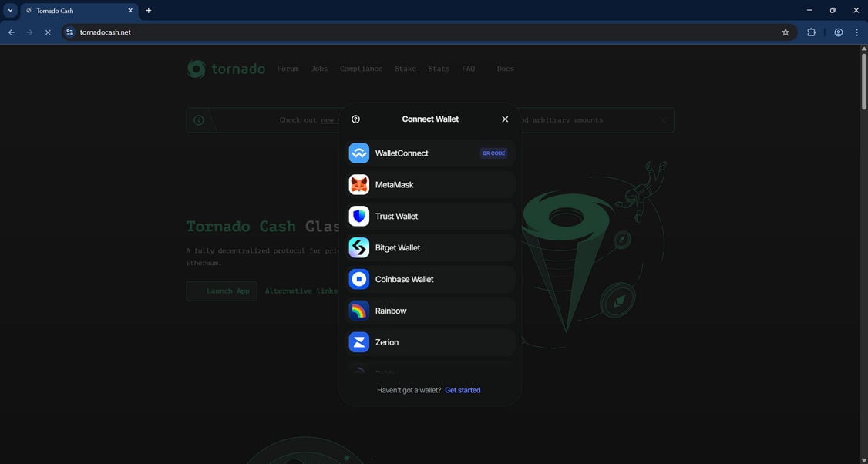Click the QR CODE badge next to WalletConnect
Viewport: 868px width, 464px height.
(493, 153)
